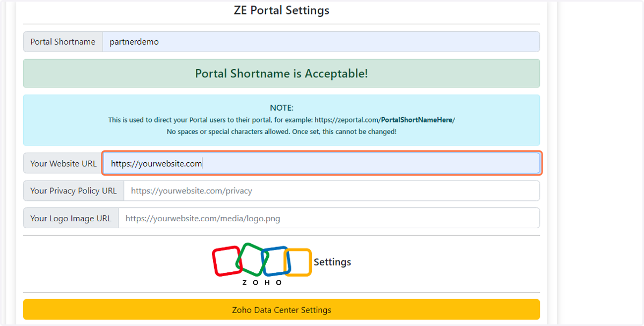Click the Portal Shortname input field
The height and width of the screenshot is (326, 644).
321,42
